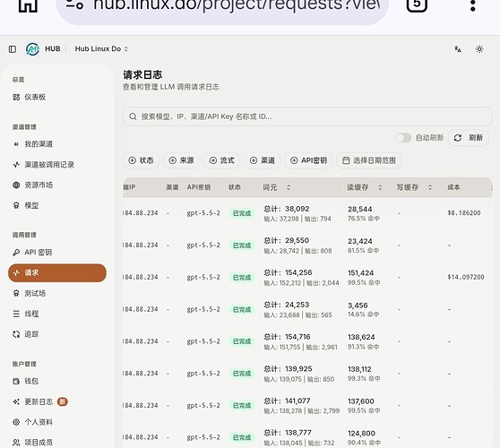This screenshot has height=448, width=500.
Task: Open the 状态 filter
Action: 141,160
